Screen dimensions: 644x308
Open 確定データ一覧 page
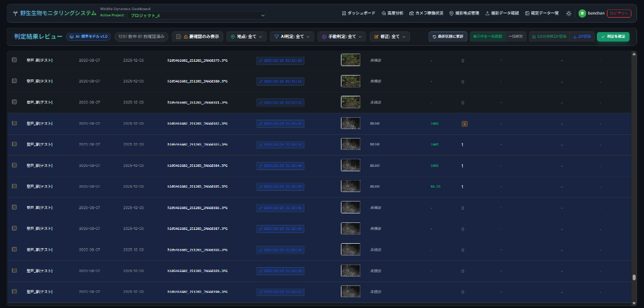(541, 13)
